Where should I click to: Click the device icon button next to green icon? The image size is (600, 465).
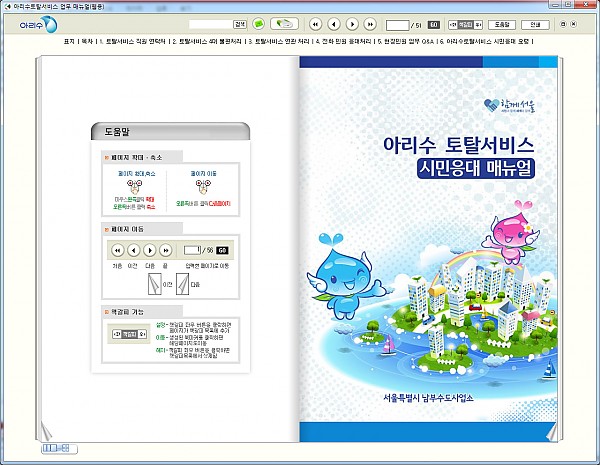[x=284, y=24]
